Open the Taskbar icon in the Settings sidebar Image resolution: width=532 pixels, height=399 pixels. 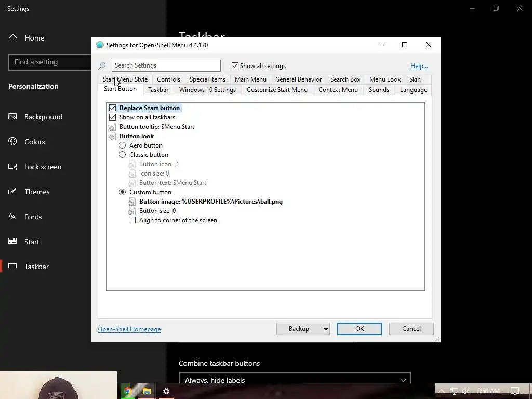coord(12,266)
